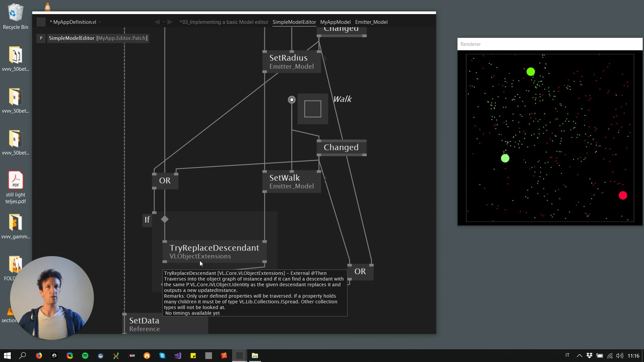Click the gray quad menu button
This screenshot has height=362, width=644.
click(x=41, y=22)
